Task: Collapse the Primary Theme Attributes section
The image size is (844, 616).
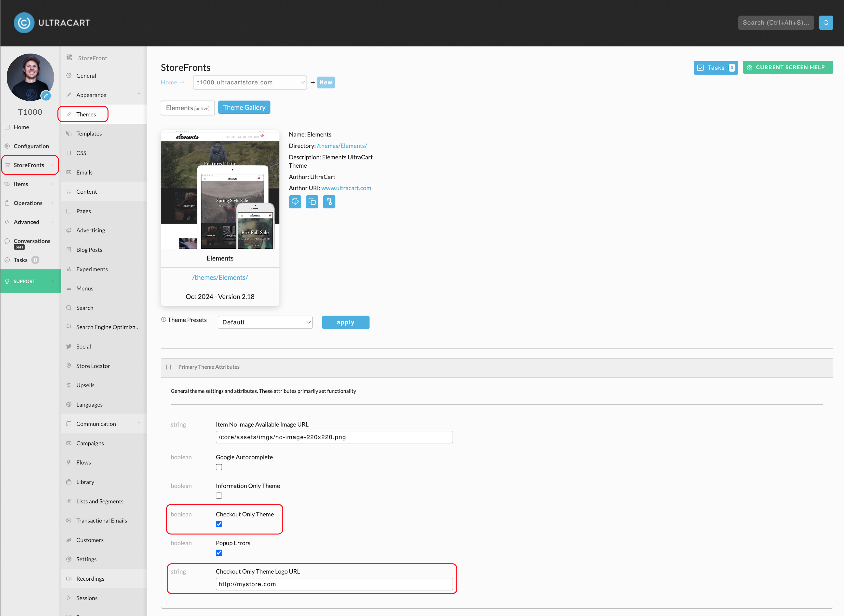Action: [169, 367]
